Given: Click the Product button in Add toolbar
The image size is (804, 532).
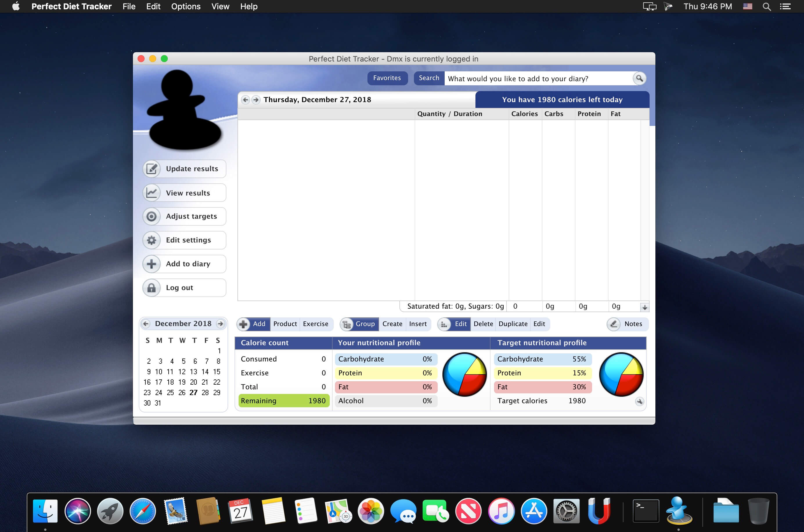Looking at the screenshot, I should pos(285,324).
